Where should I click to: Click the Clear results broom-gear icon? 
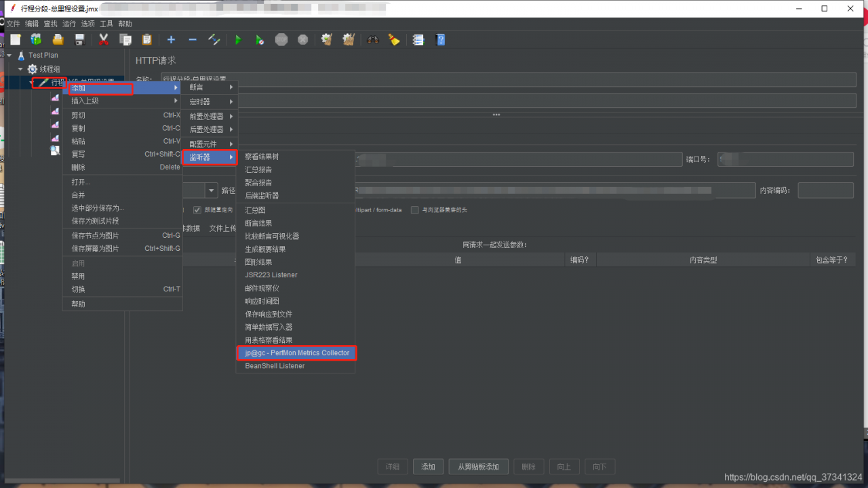pyautogui.click(x=327, y=39)
